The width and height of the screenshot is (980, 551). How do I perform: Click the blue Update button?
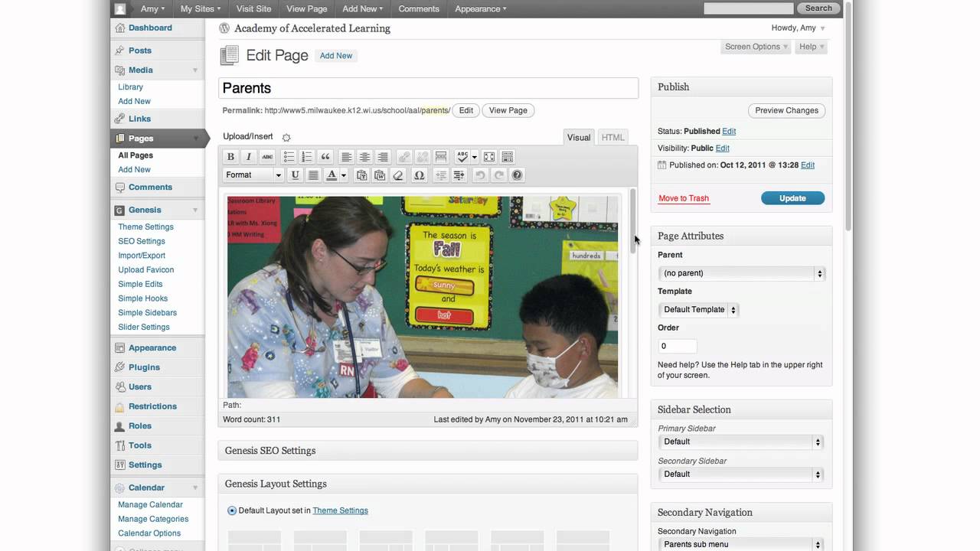(792, 198)
